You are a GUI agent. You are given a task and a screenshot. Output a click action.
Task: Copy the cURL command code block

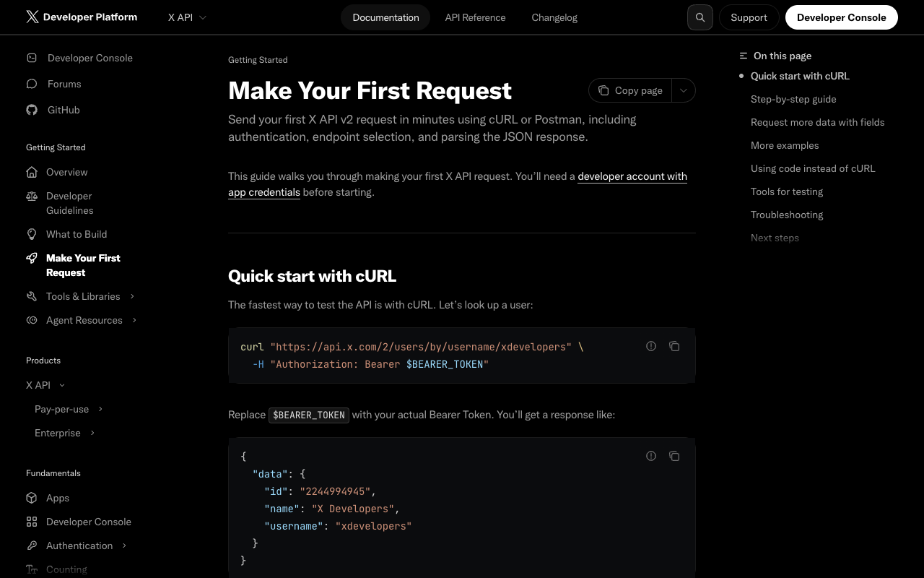(674, 346)
